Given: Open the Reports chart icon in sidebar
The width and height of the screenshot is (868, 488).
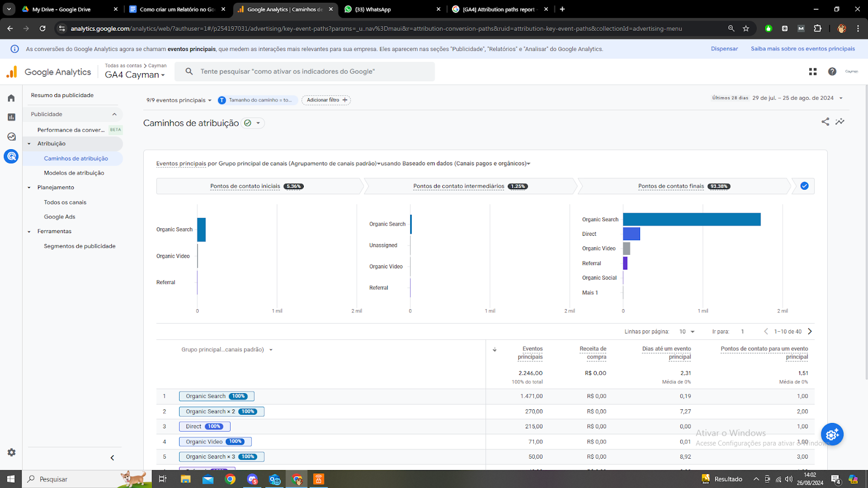Looking at the screenshot, I should 11,117.
